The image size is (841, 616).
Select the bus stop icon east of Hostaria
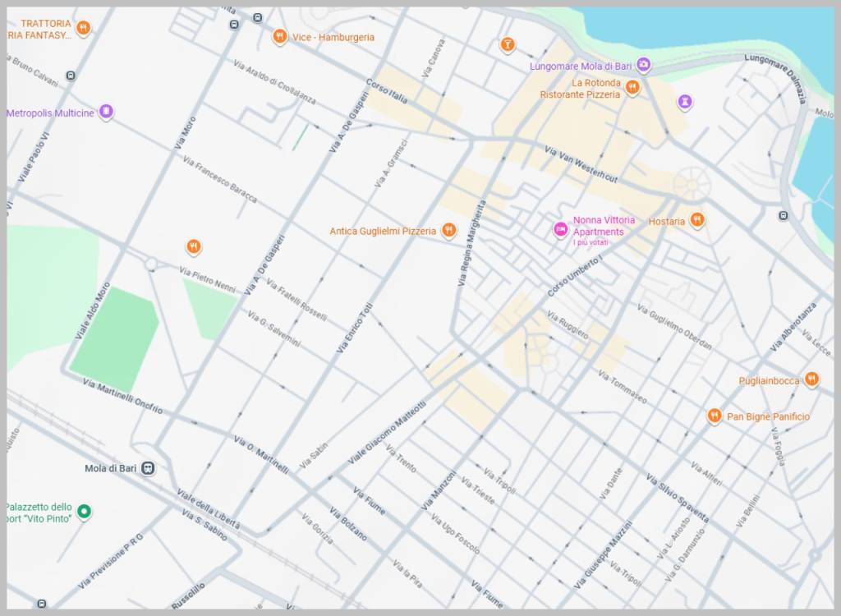(x=783, y=216)
